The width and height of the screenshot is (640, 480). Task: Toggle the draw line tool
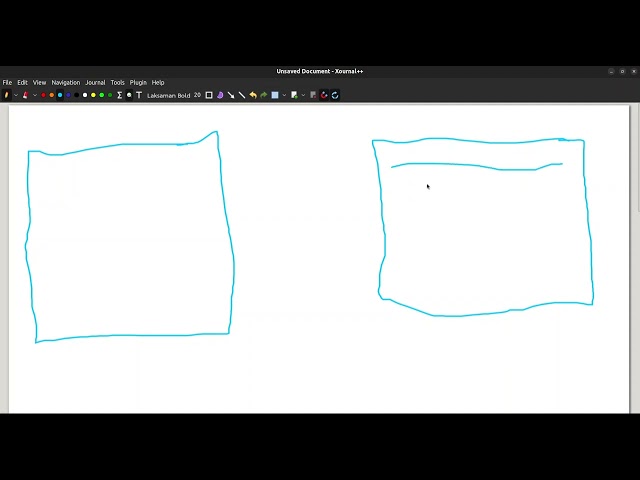tap(242, 95)
